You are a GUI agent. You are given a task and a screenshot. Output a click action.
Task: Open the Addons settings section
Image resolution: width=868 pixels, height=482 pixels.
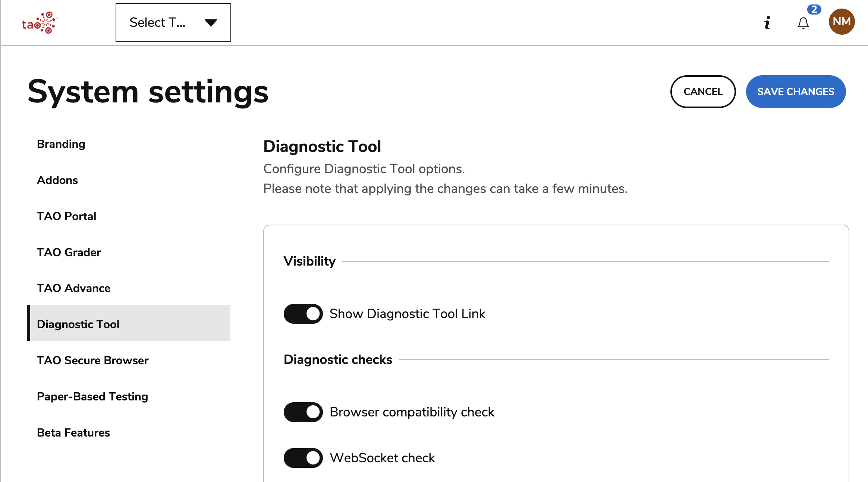(x=129, y=180)
